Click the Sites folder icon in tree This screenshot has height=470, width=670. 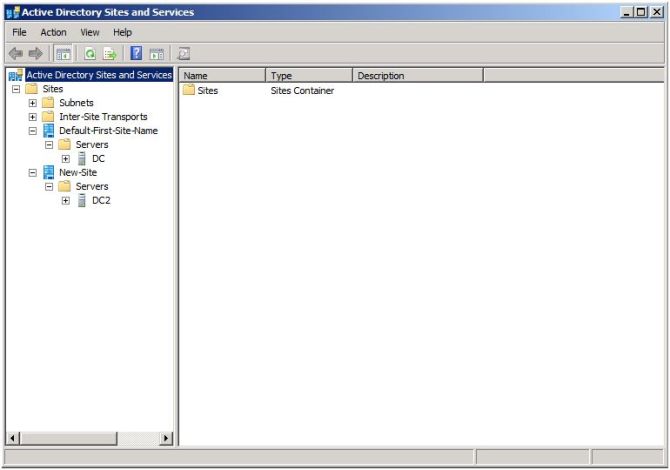click(x=32, y=89)
